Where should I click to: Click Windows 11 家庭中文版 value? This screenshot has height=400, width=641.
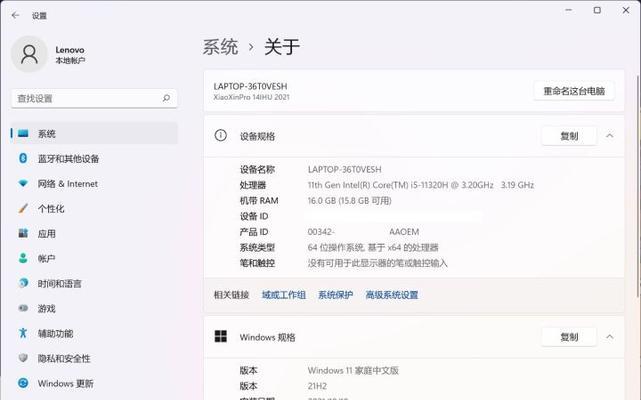tap(353, 371)
